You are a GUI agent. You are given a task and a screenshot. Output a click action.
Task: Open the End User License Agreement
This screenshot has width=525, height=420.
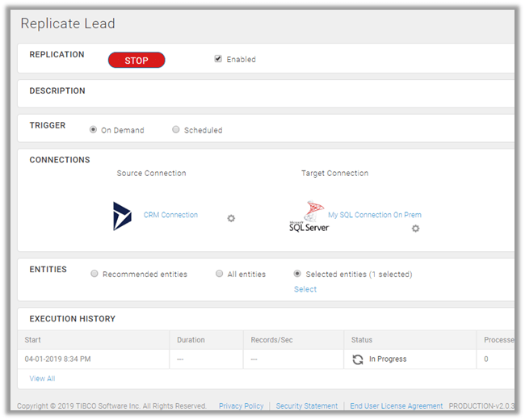coord(396,405)
